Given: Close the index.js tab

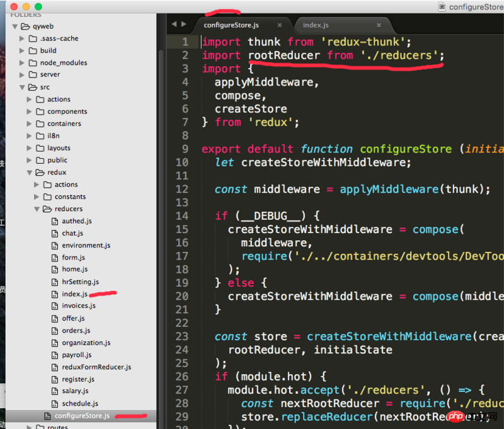Looking at the screenshot, I should (x=379, y=25).
